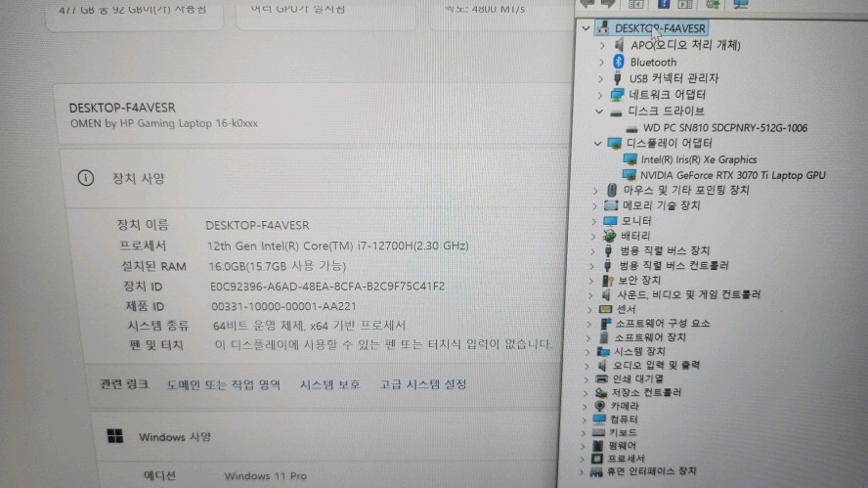Click the 메모리 기술 장치 icon

pyautogui.click(x=611, y=205)
